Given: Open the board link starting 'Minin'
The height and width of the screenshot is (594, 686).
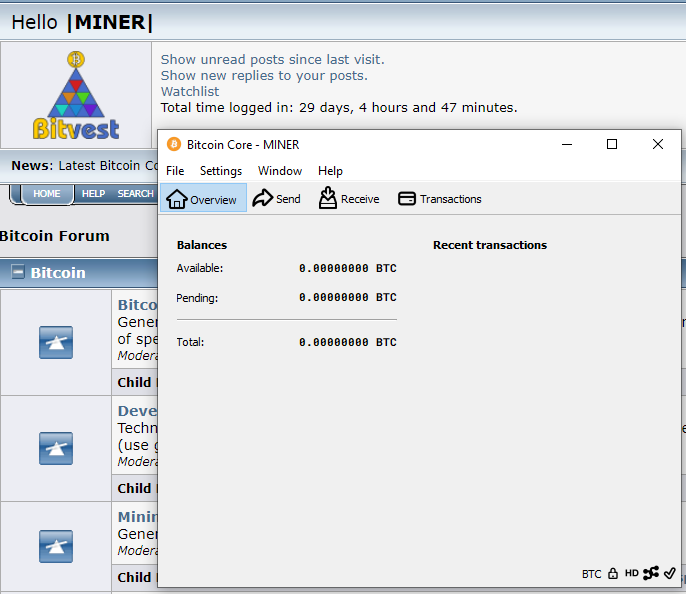Looking at the screenshot, I should (137, 517).
